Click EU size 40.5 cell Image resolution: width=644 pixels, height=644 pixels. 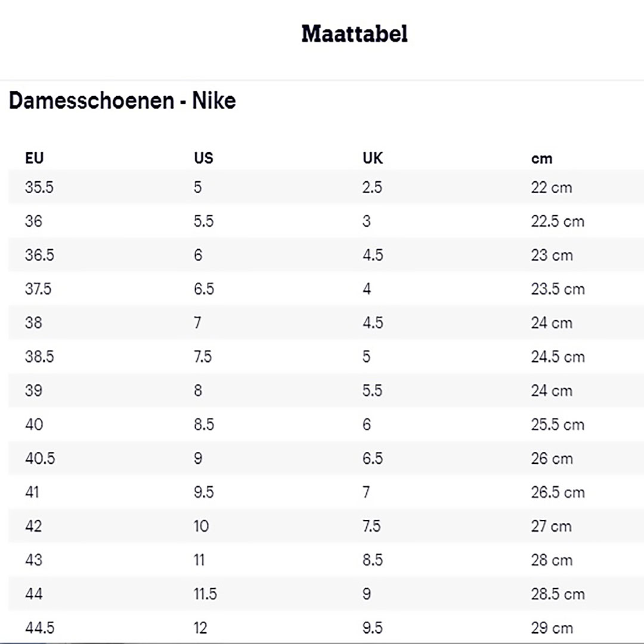click(x=39, y=459)
